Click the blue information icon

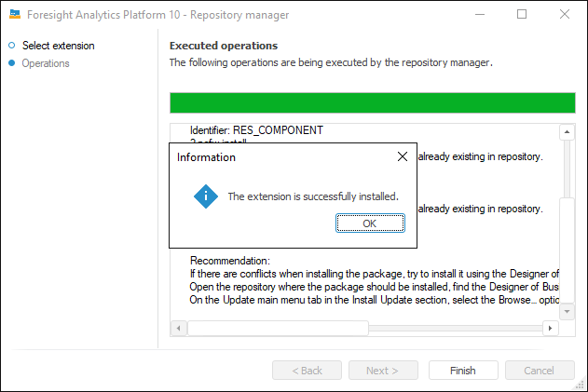tap(205, 196)
